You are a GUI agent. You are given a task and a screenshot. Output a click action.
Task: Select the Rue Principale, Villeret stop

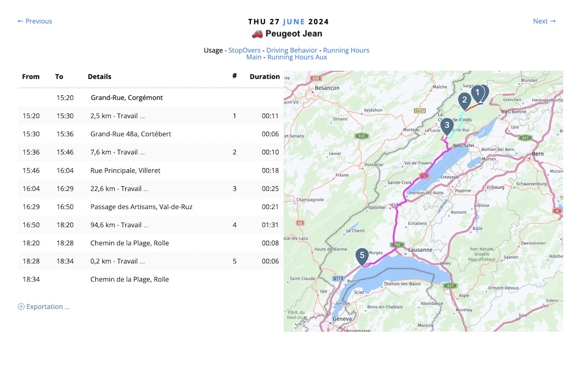click(x=150, y=170)
